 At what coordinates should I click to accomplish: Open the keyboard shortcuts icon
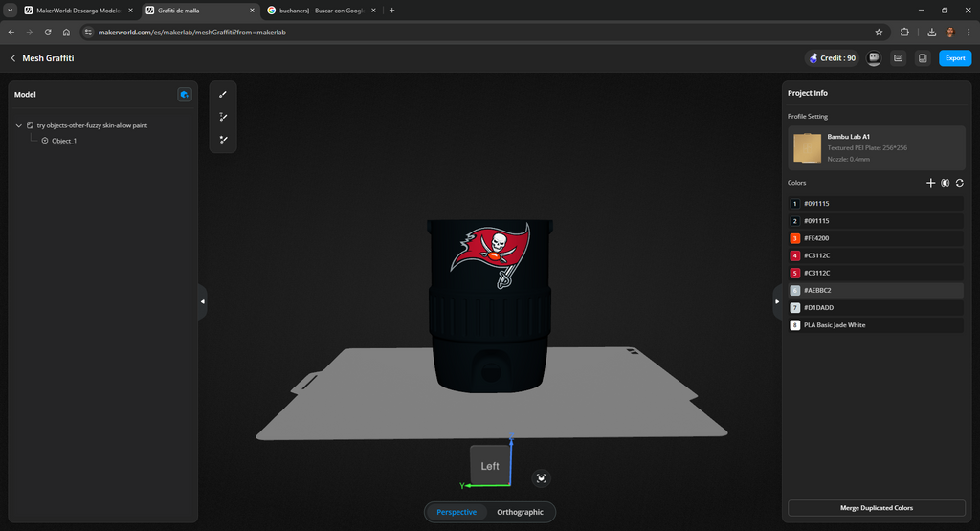click(x=898, y=58)
